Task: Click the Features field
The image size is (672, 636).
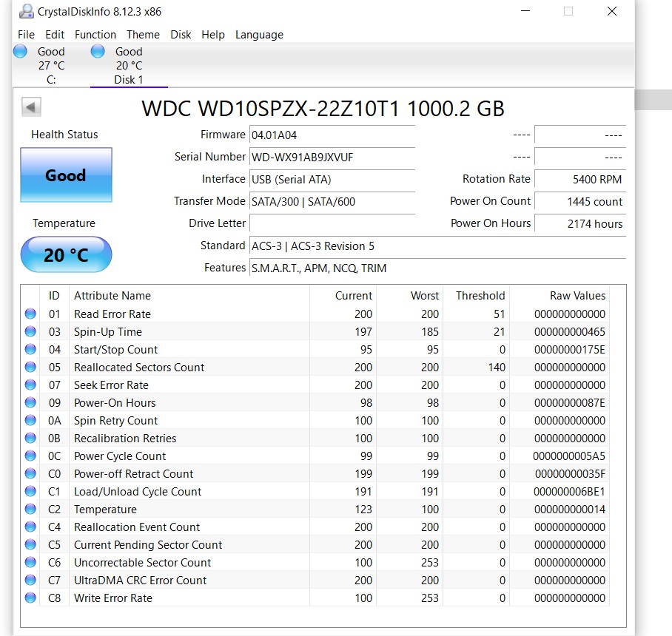Action: tap(437, 268)
